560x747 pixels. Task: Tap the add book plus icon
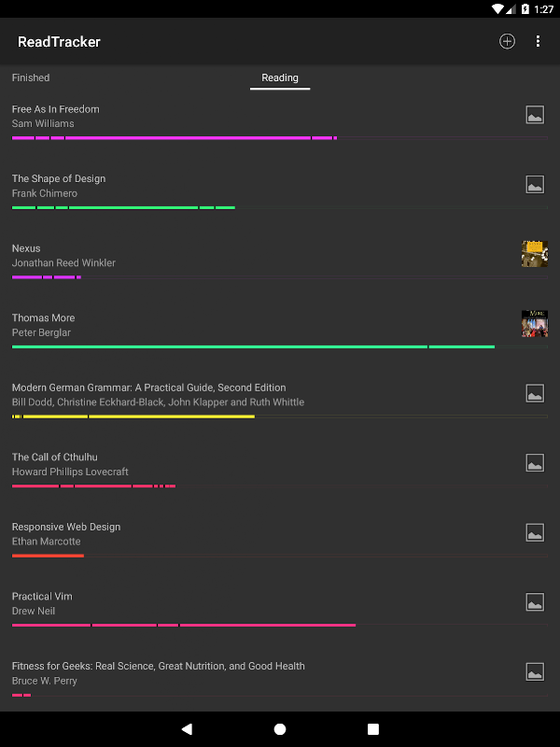(x=507, y=41)
